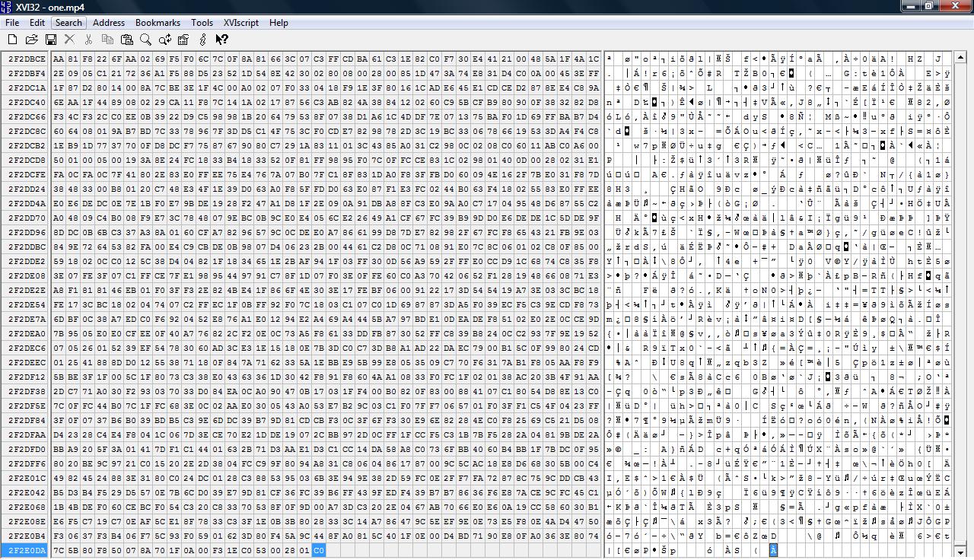Image resolution: width=974 pixels, height=560 pixels.
Task: Select first hex byte 49 in row 2F2E01C
Action: tap(59, 478)
